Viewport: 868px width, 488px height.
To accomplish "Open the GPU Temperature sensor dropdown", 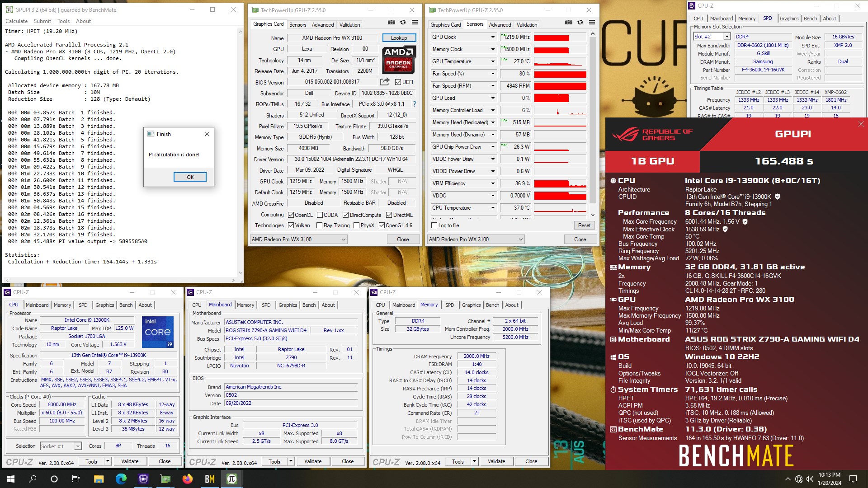I will (x=493, y=61).
